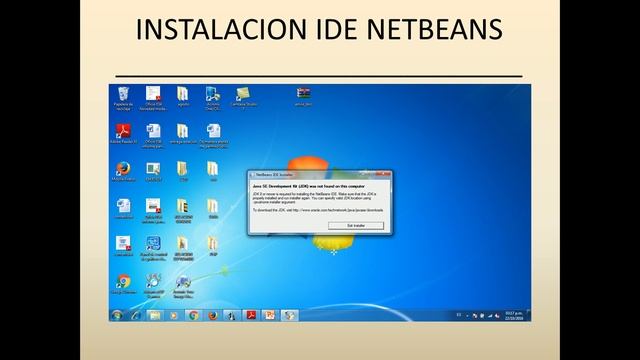Open Internet Explorer from the taskbar

tap(136, 315)
